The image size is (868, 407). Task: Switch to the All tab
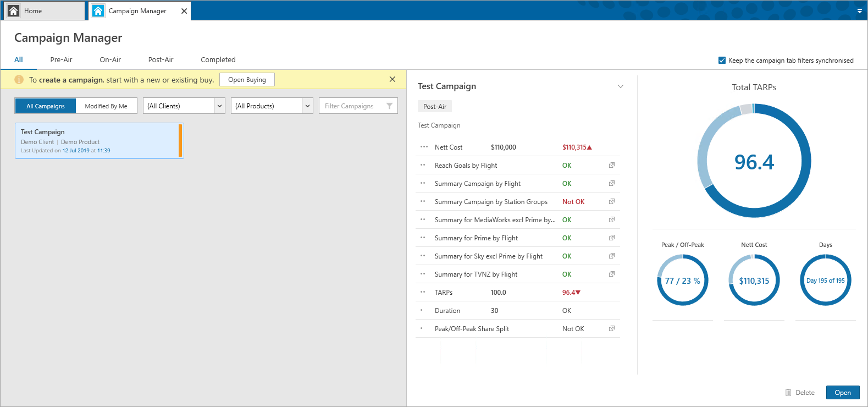tap(19, 59)
